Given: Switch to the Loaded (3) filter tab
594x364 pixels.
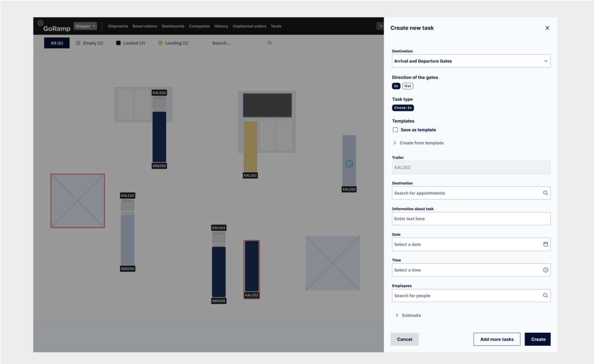Looking at the screenshot, I should 131,43.
